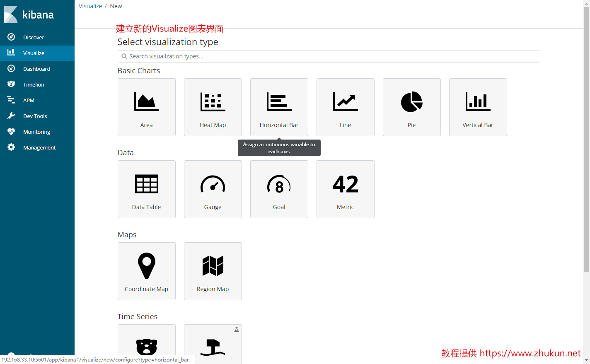This screenshot has height=364, width=590.
Task: Pick the Line chart icon
Action: point(345,101)
